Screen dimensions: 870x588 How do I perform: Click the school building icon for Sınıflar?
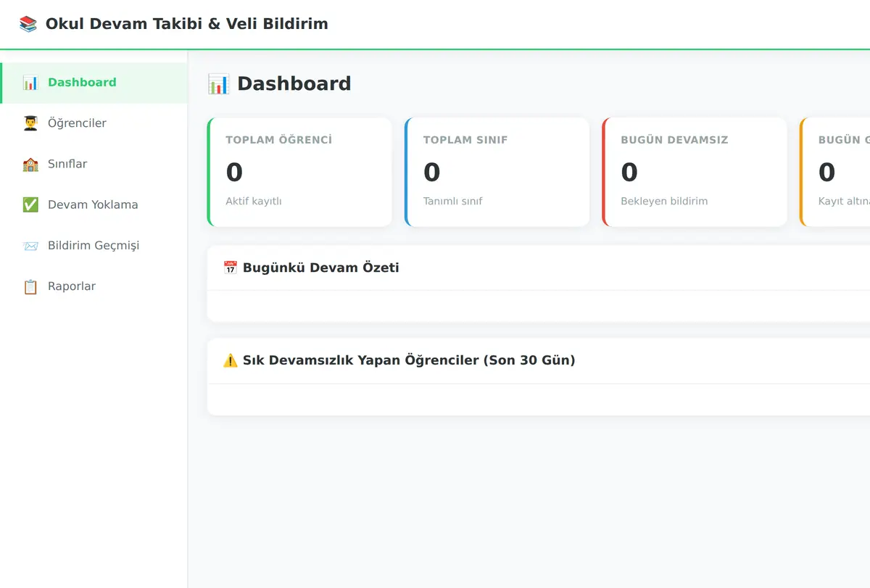30,164
